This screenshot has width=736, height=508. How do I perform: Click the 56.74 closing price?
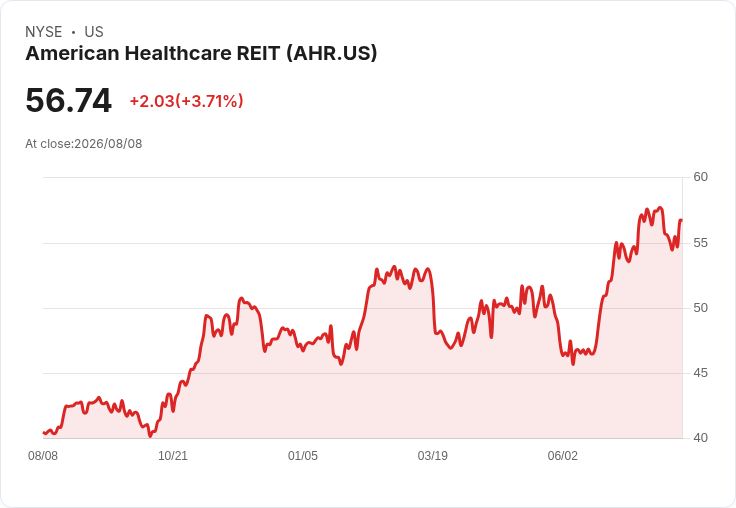pyautogui.click(x=68, y=100)
